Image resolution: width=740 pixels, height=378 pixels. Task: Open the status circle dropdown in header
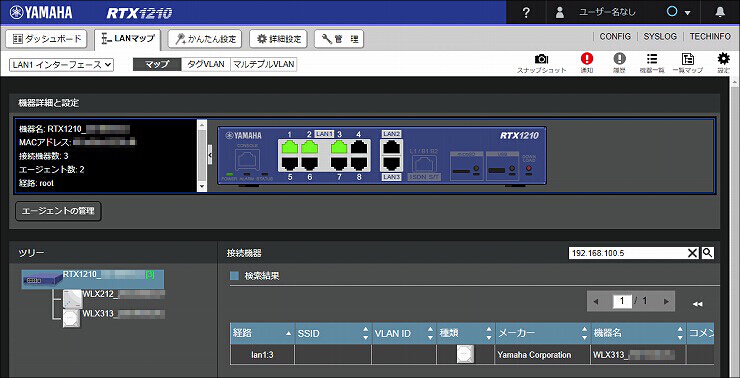click(x=679, y=13)
